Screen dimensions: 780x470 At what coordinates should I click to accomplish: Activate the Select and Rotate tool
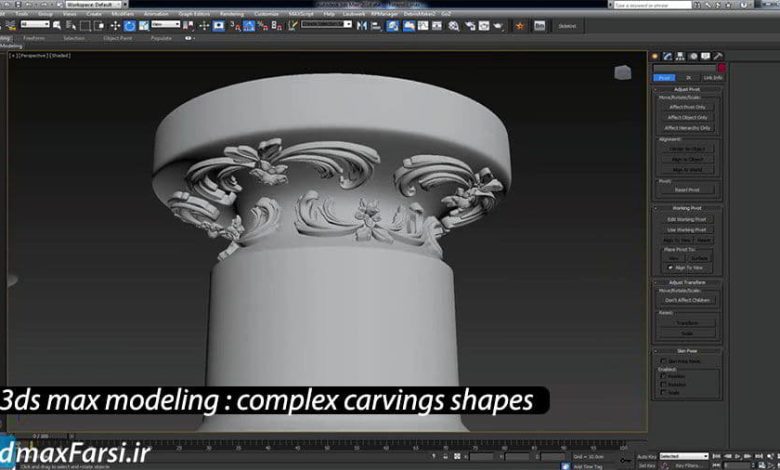click(130, 25)
